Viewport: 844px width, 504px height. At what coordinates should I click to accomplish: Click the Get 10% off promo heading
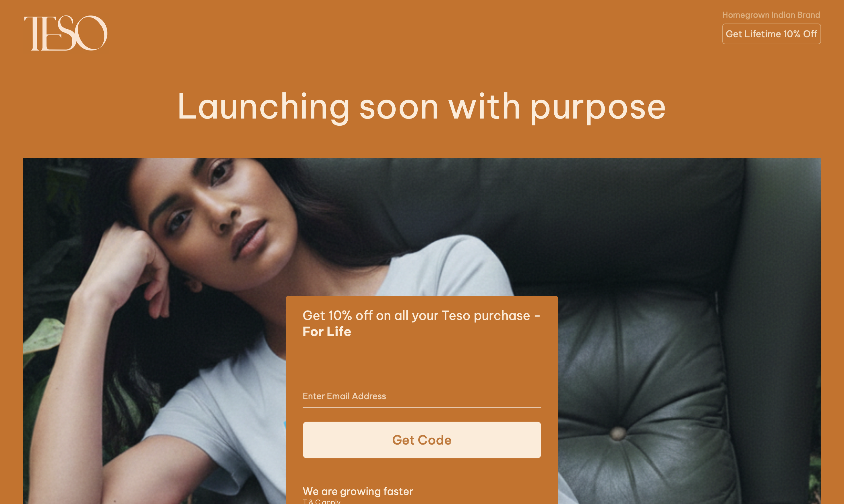pyautogui.click(x=421, y=323)
